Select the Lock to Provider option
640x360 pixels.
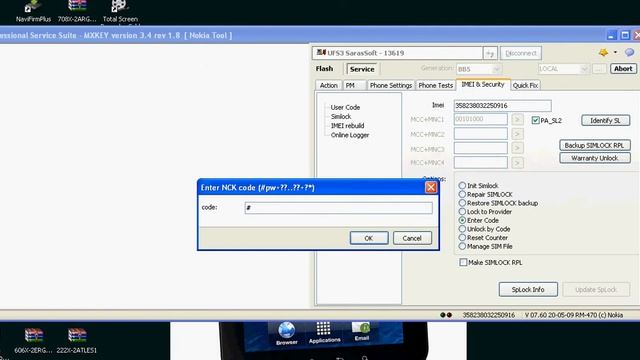click(462, 211)
